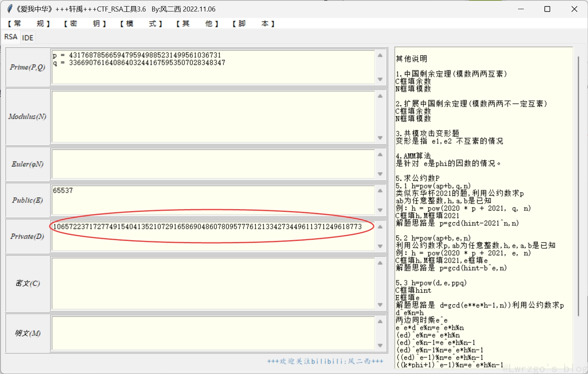Click scroll-up arrow of 密文(C) field
Image resolution: width=588 pixels, height=374 pixels.
[x=380, y=263]
